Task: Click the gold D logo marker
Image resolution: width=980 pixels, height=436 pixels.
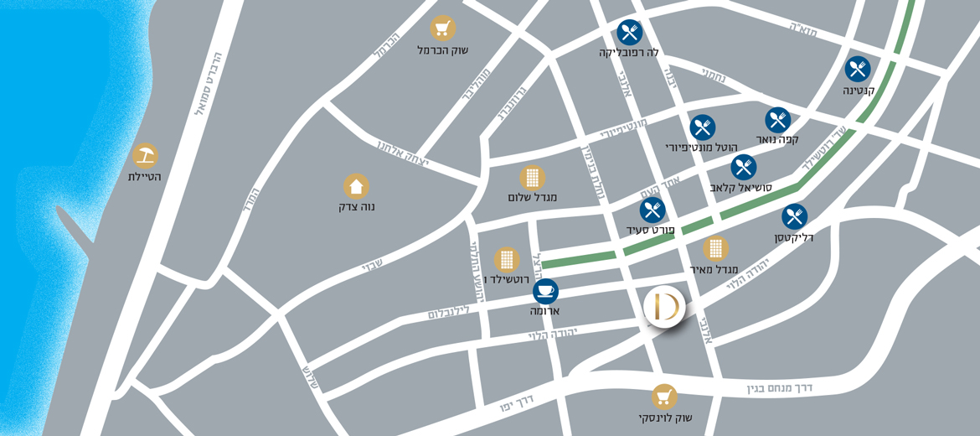Action: [664, 309]
